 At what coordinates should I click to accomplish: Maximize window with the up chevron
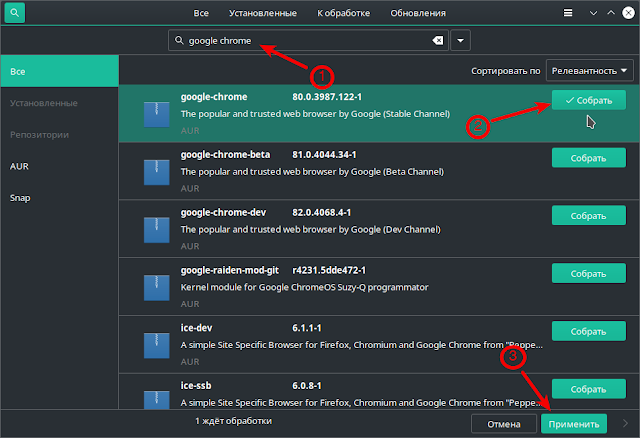click(x=611, y=13)
